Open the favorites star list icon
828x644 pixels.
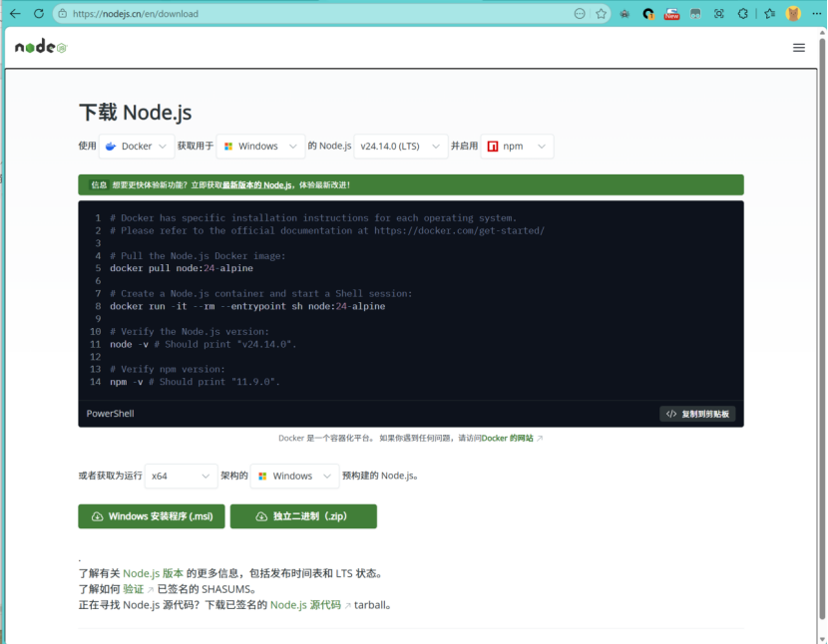click(x=769, y=14)
